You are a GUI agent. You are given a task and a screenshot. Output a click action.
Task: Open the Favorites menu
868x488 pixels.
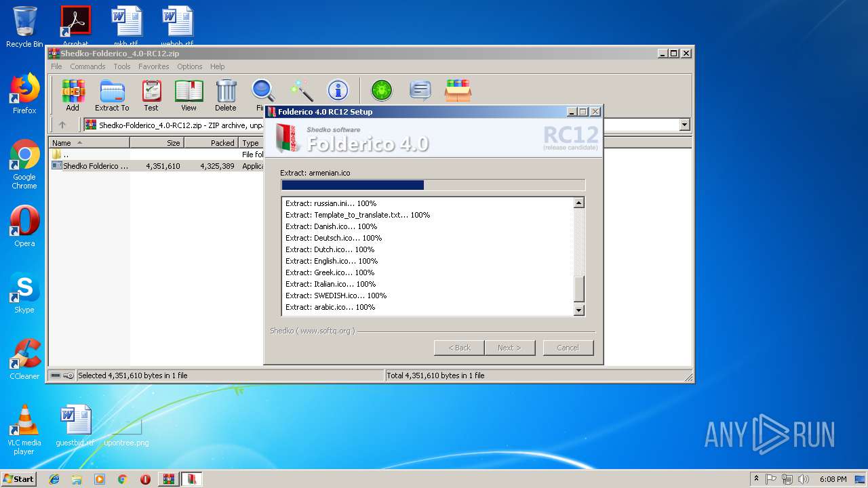154,66
